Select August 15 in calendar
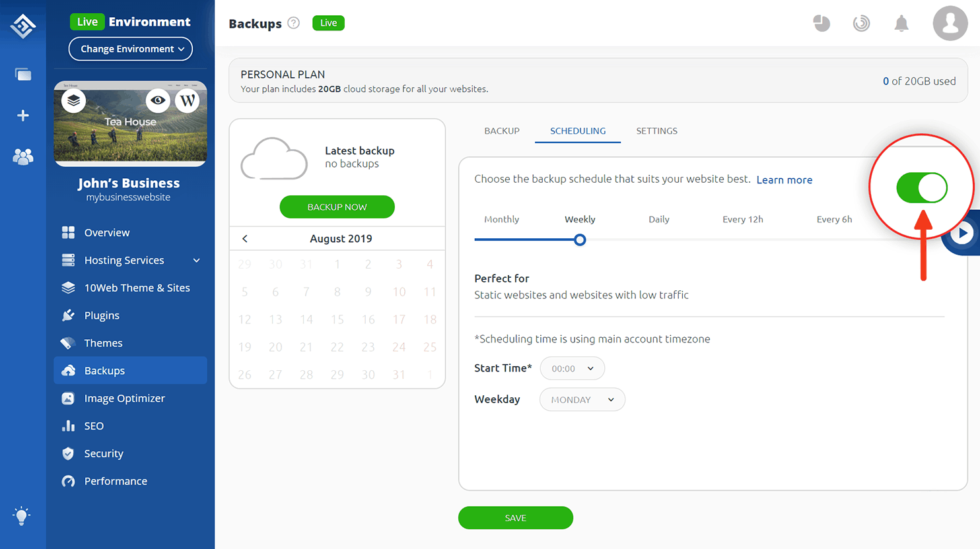The width and height of the screenshot is (980, 549). [x=337, y=319]
